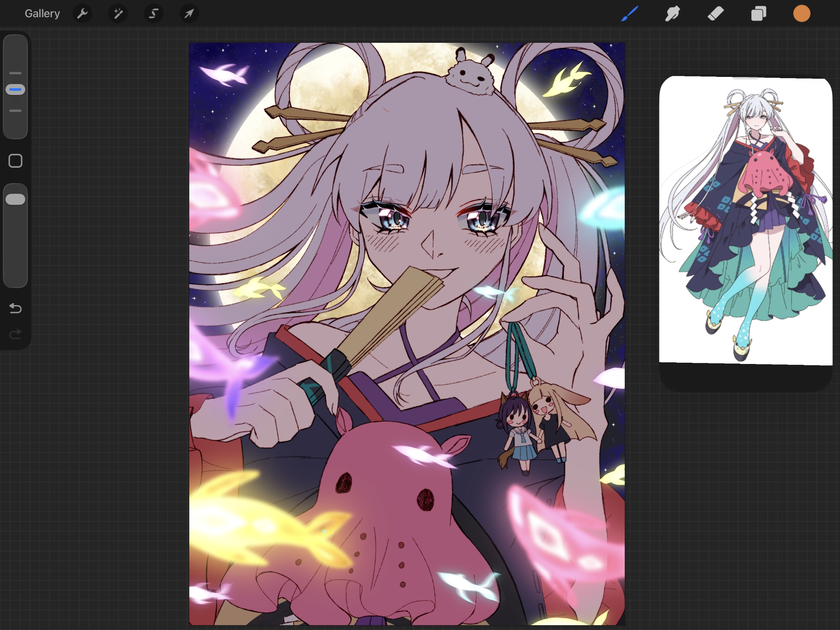Undo the last action
This screenshot has width=840, height=630.
[x=16, y=308]
